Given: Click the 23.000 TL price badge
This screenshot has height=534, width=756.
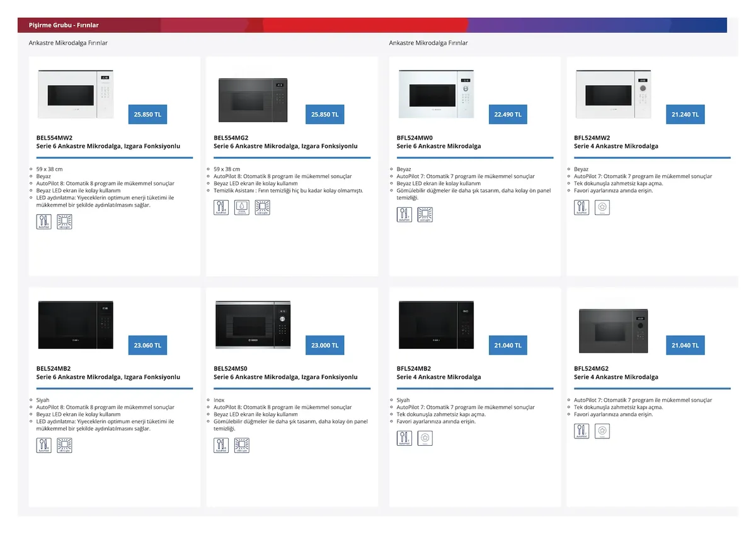Looking at the screenshot, I should coord(325,345).
